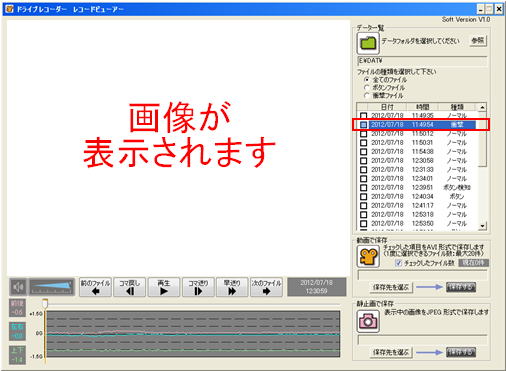The width and height of the screenshot is (506, 371).
Task: Check the box for 11:50:12 file
Action: [364, 134]
